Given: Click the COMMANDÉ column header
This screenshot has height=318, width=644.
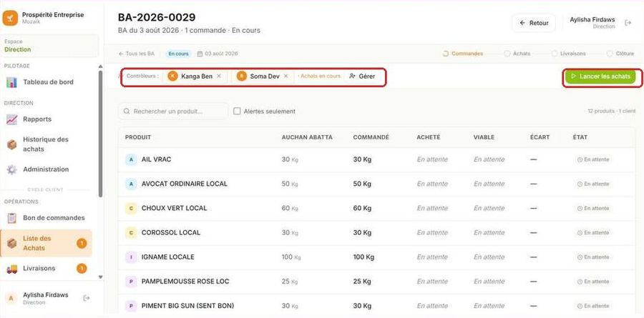Looking at the screenshot, I should click(371, 137).
